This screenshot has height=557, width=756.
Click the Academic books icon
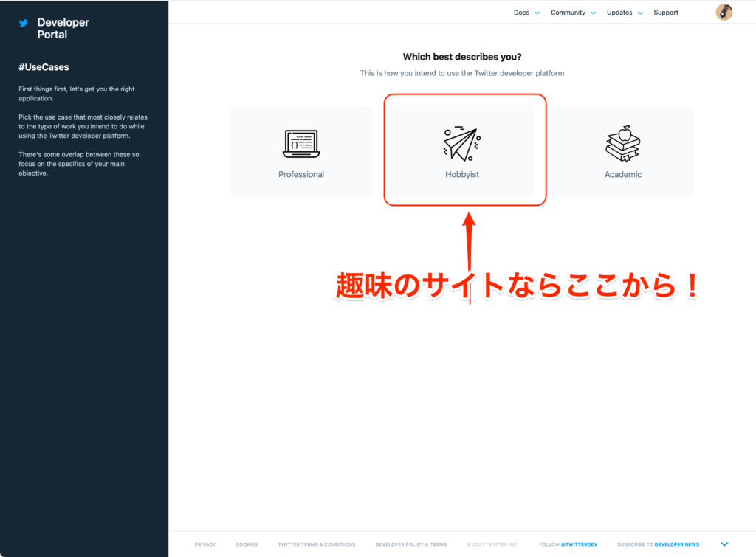(x=623, y=144)
